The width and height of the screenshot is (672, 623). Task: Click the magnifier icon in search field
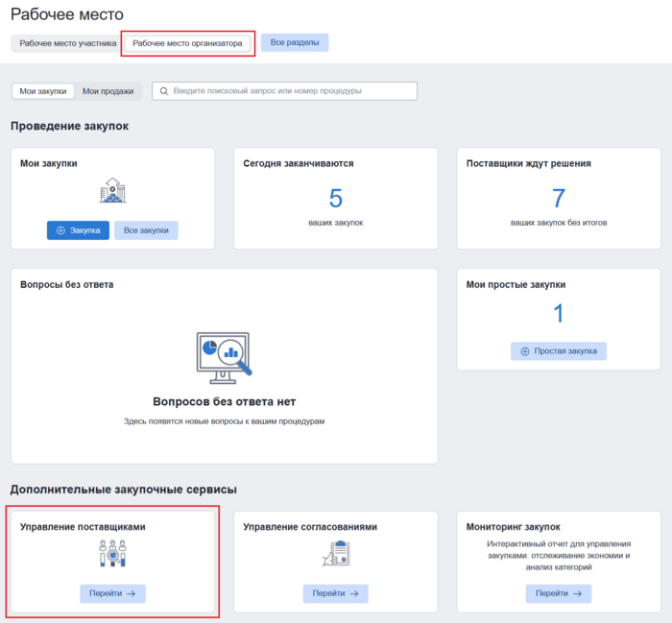pyautogui.click(x=165, y=91)
